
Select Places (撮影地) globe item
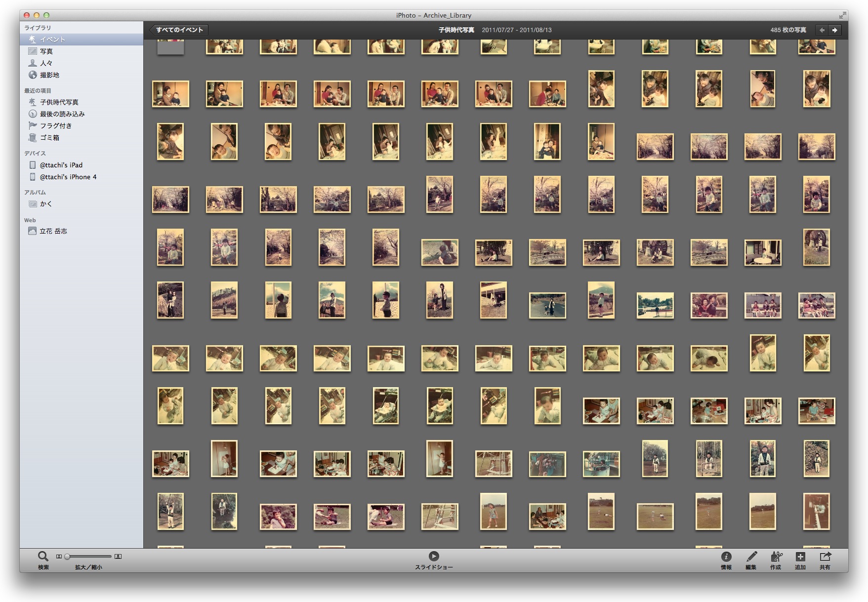point(49,75)
